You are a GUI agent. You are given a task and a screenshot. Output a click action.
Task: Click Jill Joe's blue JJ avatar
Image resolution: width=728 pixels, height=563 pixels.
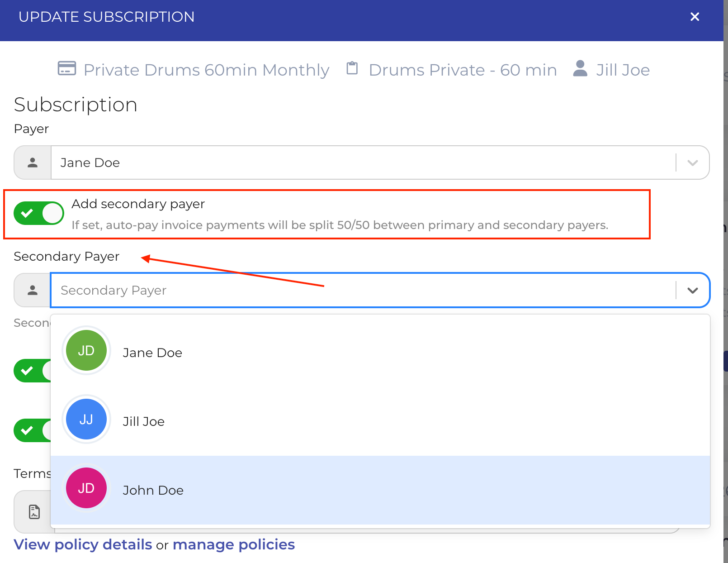pos(86,419)
